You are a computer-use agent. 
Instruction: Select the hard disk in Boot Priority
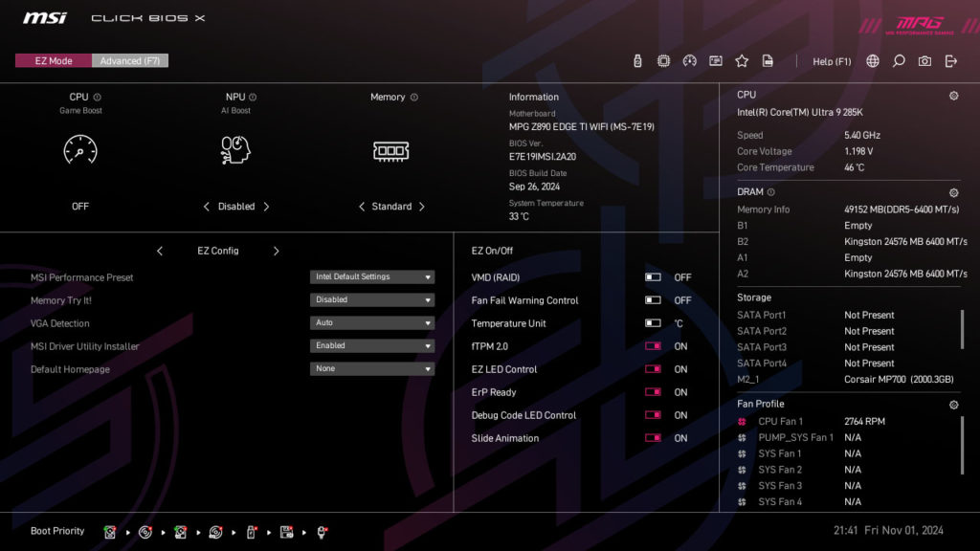pyautogui.click(x=110, y=533)
